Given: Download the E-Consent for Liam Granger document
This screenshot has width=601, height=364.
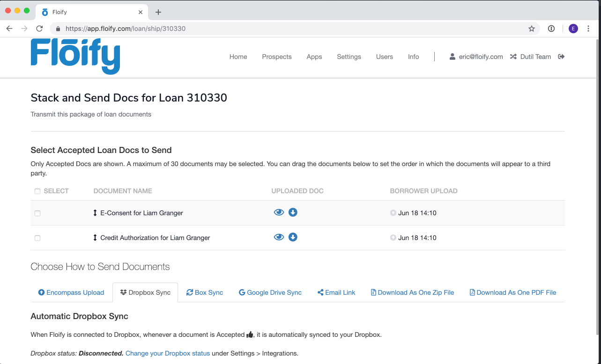Looking at the screenshot, I should coord(293,212).
